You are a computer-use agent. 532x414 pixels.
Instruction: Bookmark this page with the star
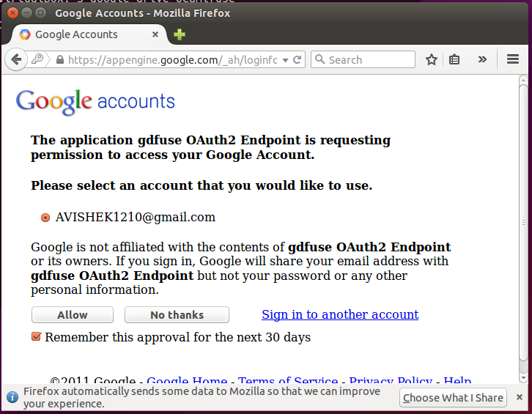coord(432,60)
